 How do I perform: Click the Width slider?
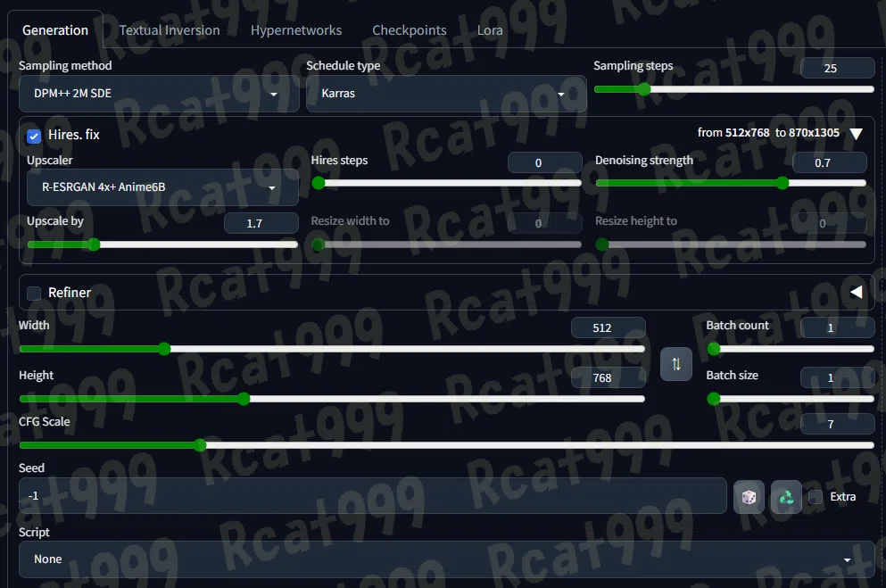[x=332, y=349]
